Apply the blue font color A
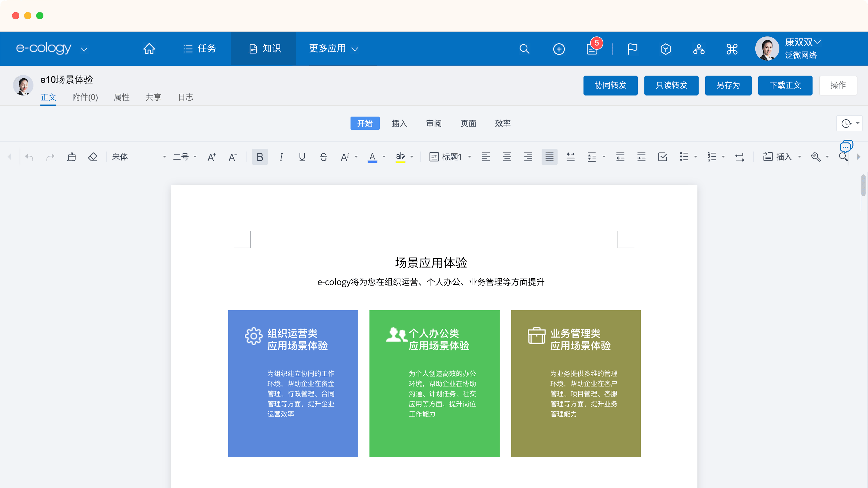Screen dimensions: 868x488 click(x=372, y=157)
